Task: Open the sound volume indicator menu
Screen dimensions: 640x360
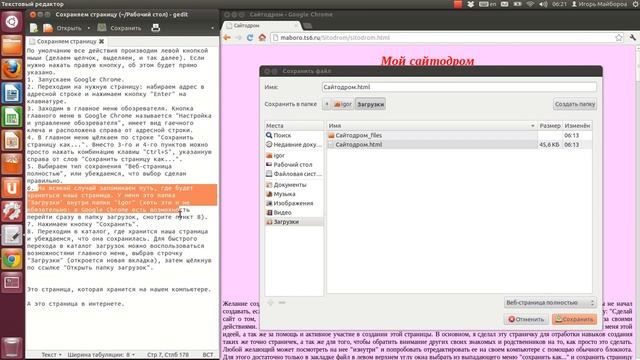Action: (543, 4)
